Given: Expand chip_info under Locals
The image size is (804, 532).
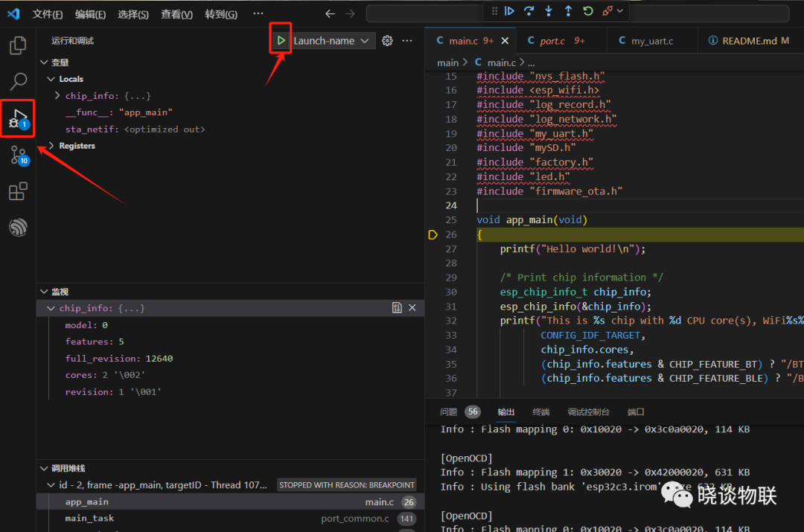Looking at the screenshot, I should [x=58, y=96].
